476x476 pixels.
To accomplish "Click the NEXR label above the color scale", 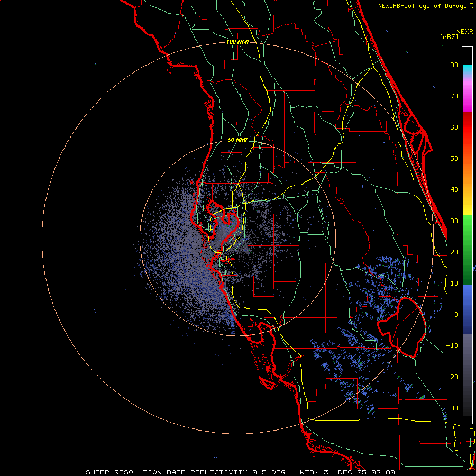I will coord(465,32).
